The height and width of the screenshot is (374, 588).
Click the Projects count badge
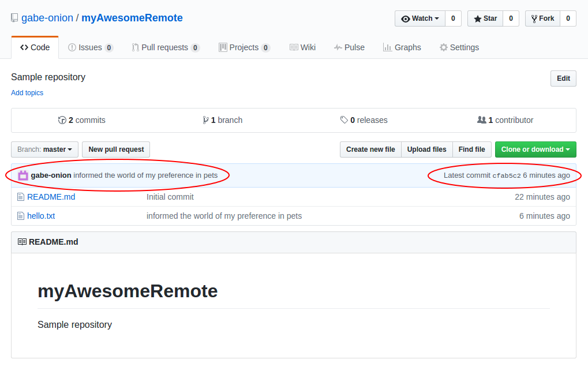pyautogui.click(x=265, y=48)
